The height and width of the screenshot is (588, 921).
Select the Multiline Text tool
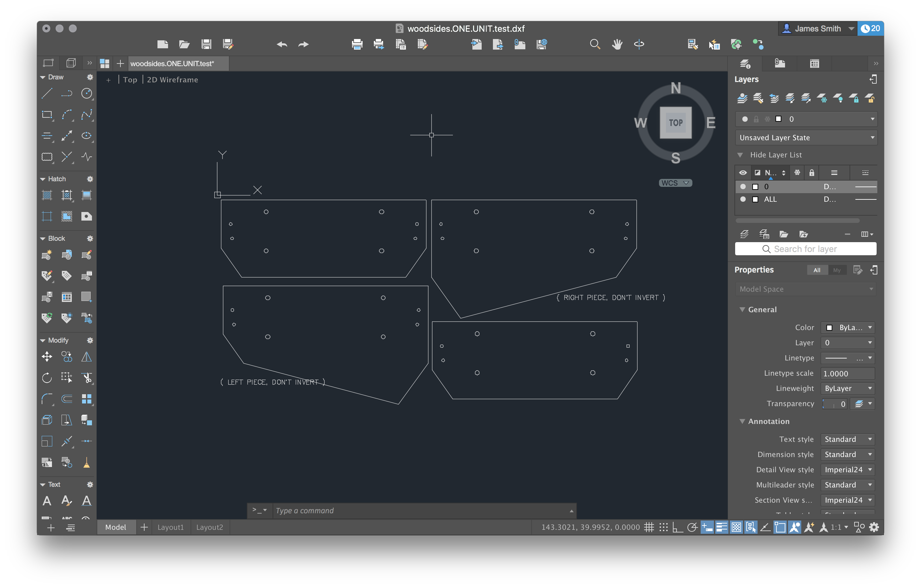[x=47, y=501]
